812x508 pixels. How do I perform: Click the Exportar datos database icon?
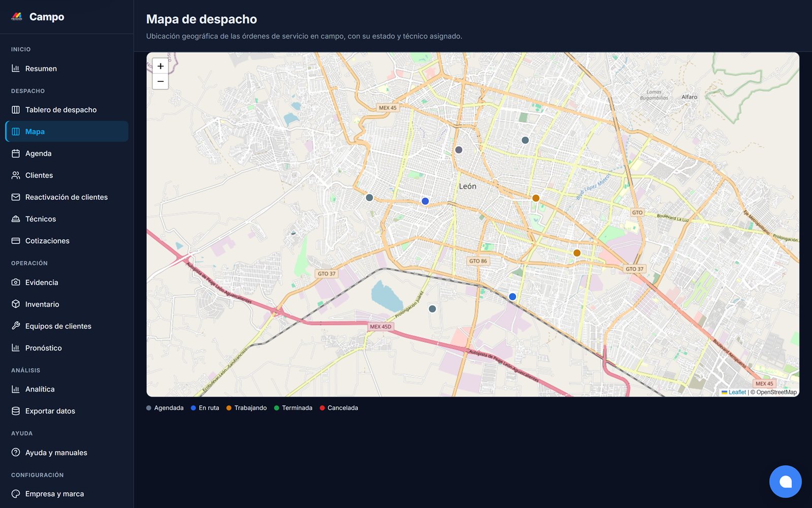coord(16,411)
